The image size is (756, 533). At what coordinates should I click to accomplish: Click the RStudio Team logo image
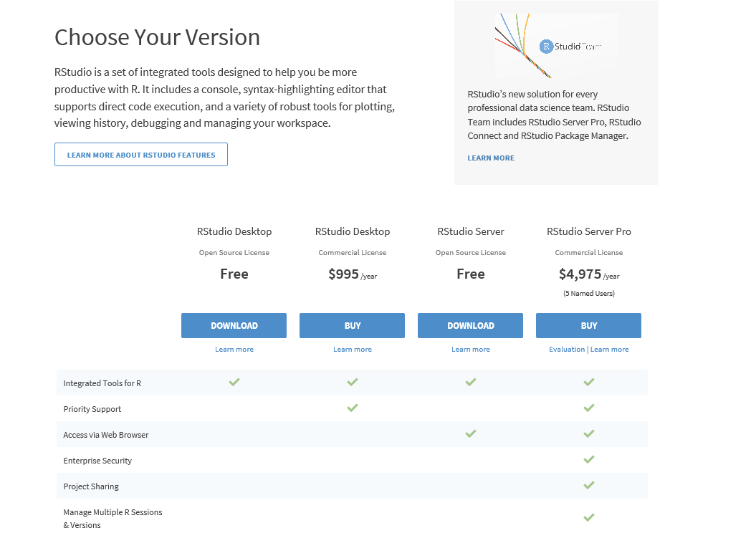pos(556,46)
